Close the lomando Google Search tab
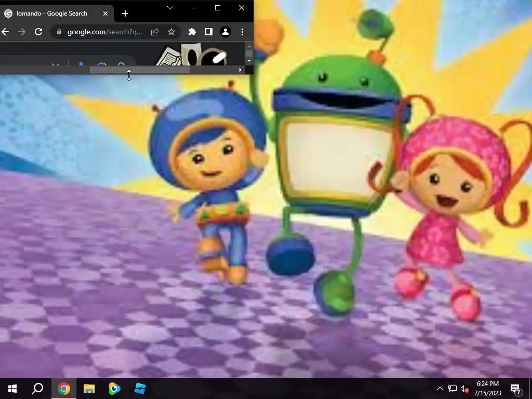The image size is (532, 399). click(x=105, y=14)
